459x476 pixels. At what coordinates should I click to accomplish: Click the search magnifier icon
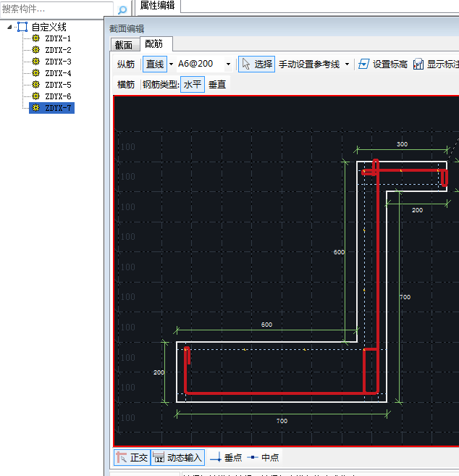[122, 9]
